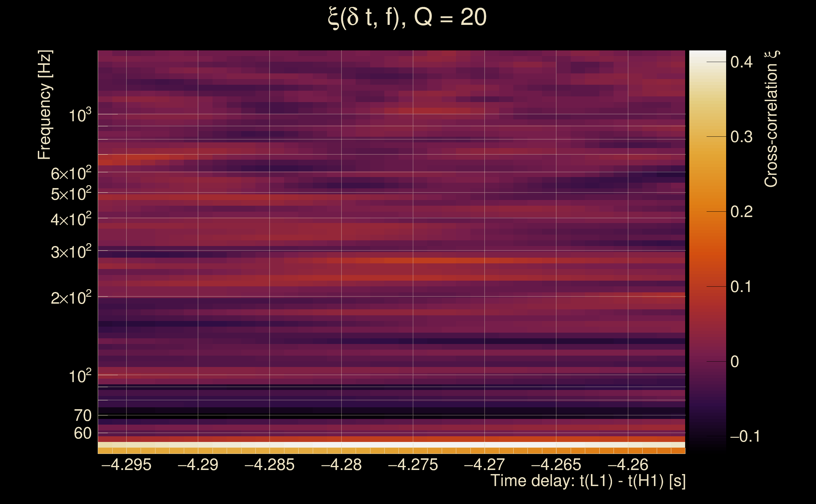Click the 3×10^2 frequency tick label
The height and width of the screenshot is (504, 816).
pyautogui.click(x=71, y=252)
